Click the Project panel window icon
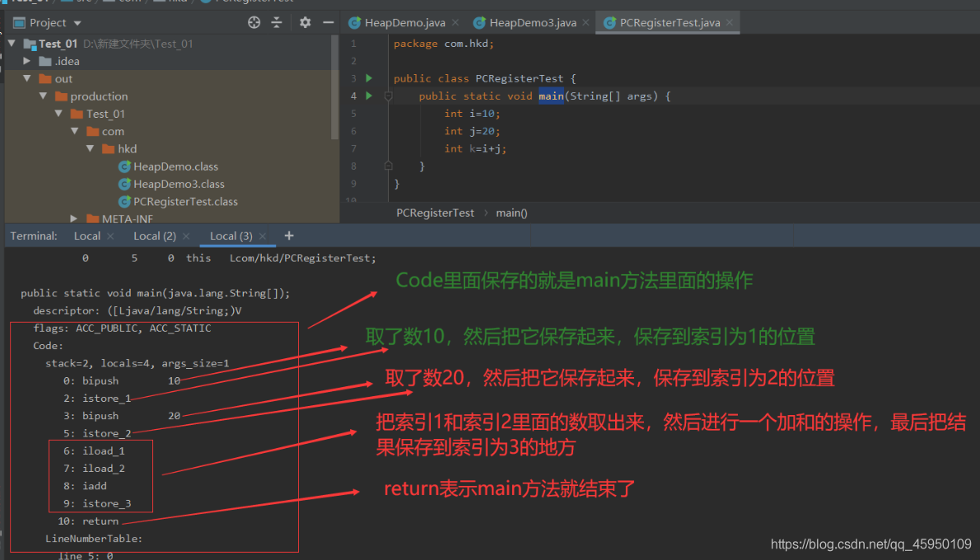 tap(20, 23)
